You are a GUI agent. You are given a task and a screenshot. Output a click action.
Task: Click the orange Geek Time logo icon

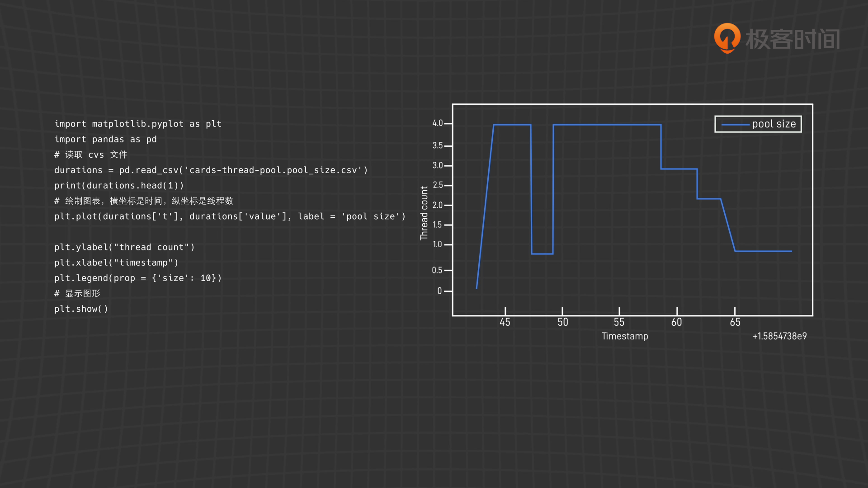pyautogui.click(x=727, y=38)
